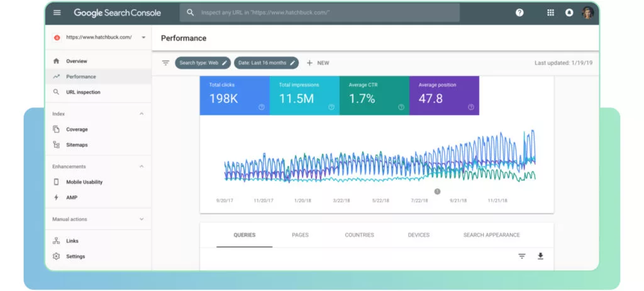This screenshot has height=291, width=644.
Task: Switch to the PAGES tab
Action: pyautogui.click(x=300, y=235)
